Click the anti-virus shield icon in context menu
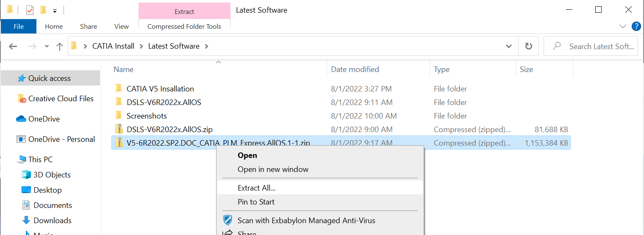Image resolution: width=644 pixels, height=235 pixels. coord(228,220)
